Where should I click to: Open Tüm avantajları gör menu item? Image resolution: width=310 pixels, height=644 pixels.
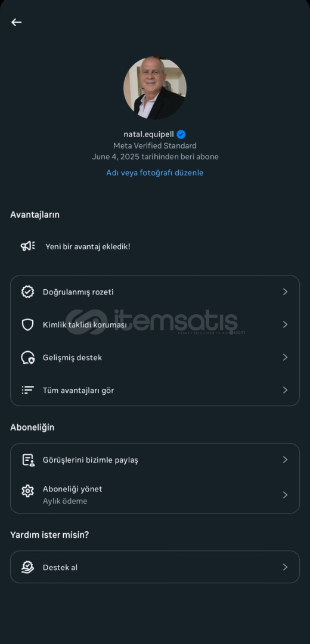[x=155, y=390]
